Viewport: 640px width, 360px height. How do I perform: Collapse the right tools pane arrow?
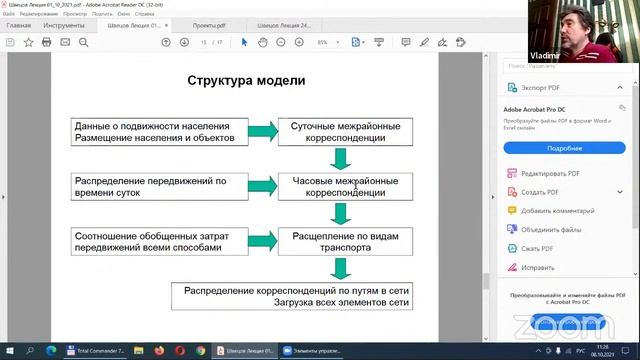[493, 197]
